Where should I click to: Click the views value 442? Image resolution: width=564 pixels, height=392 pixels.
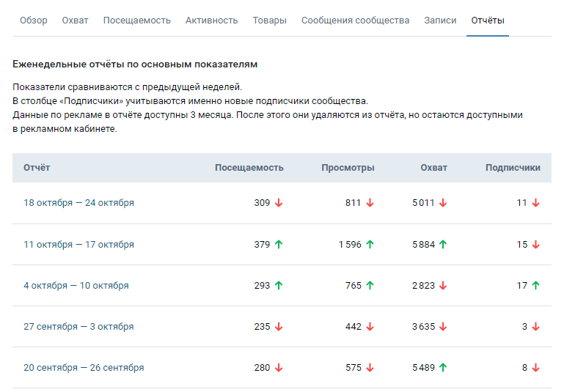click(354, 327)
